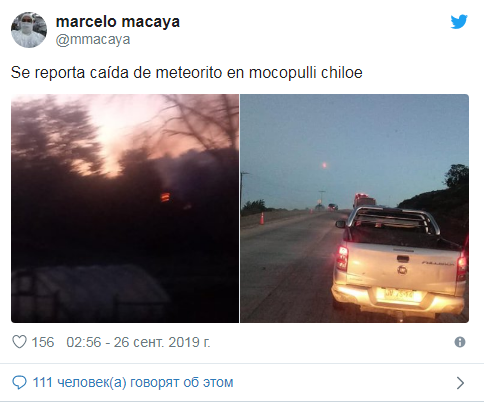Click the orange traffic cone in the road photo
This screenshot has width=484, height=407.
[x=262, y=219]
